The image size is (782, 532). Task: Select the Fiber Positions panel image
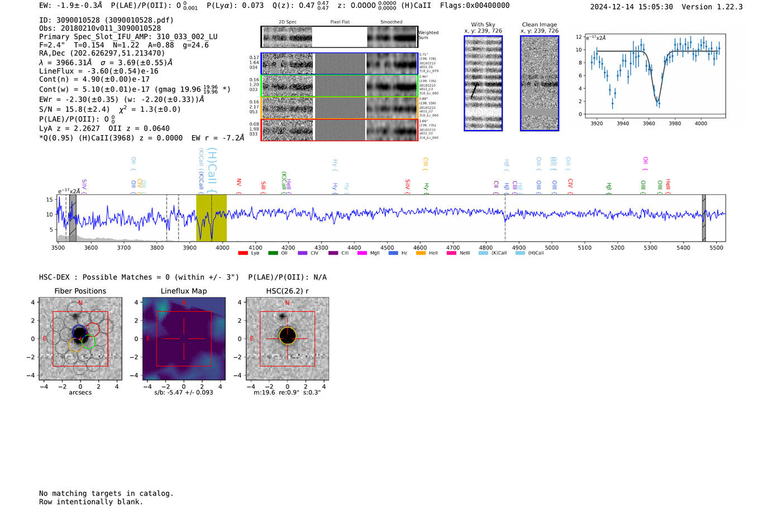click(x=80, y=339)
